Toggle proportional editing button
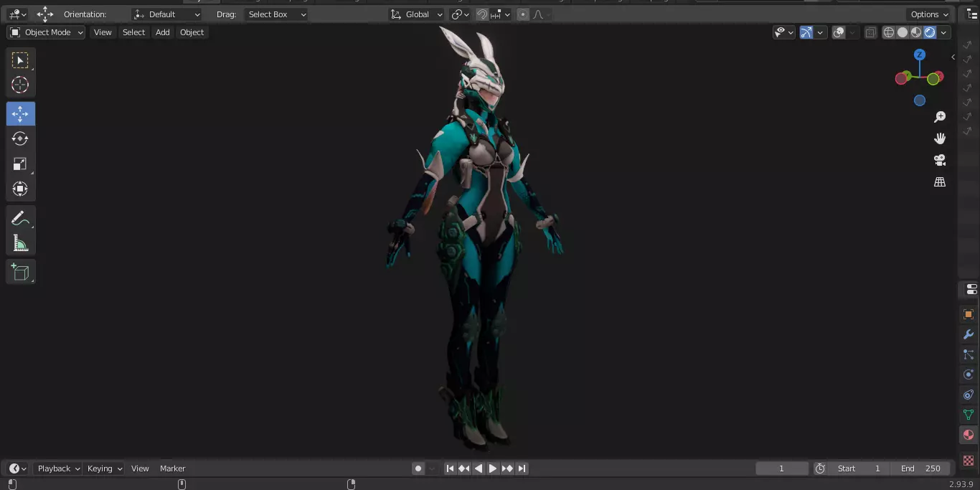The width and height of the screenshot is (980, 490). 522,14
